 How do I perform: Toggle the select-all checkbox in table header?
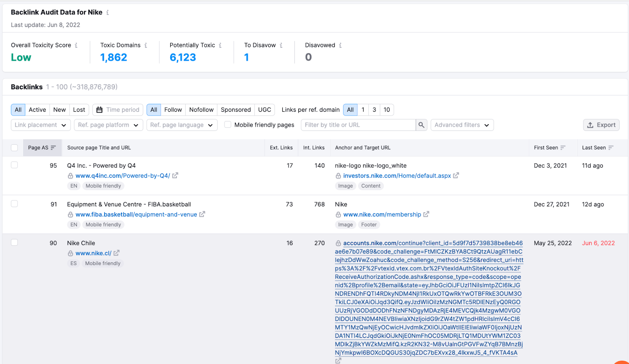click(15, 148)
